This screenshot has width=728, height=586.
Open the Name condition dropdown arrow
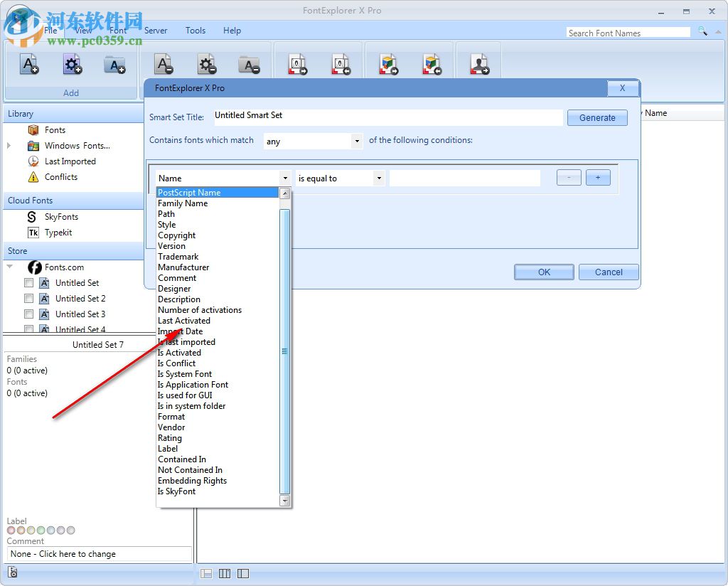click(285, 179)
